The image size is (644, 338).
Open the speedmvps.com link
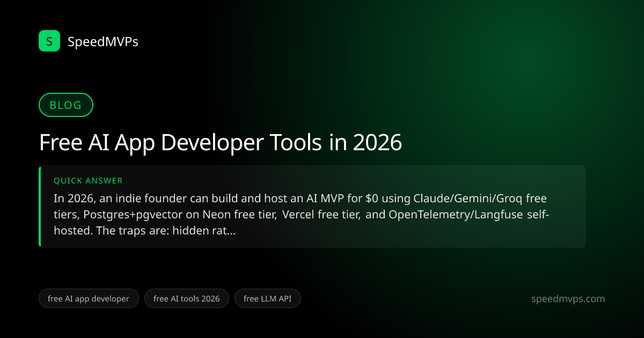click(568, 299)
